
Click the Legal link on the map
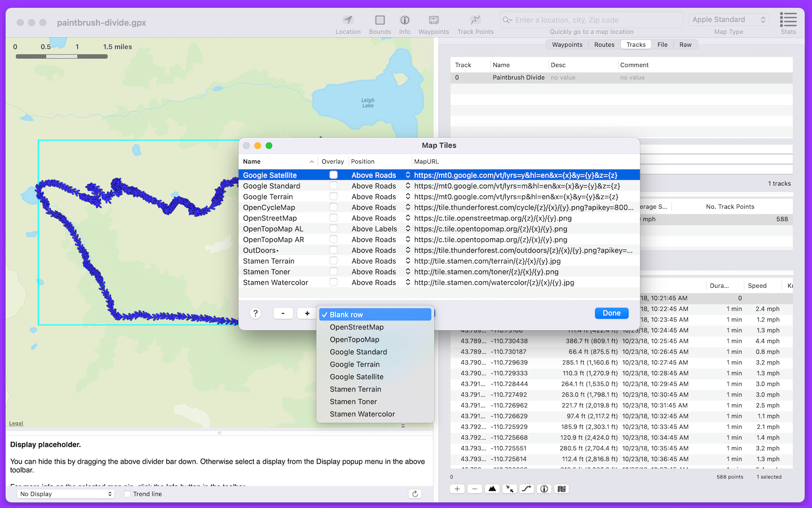coord(16,423)
